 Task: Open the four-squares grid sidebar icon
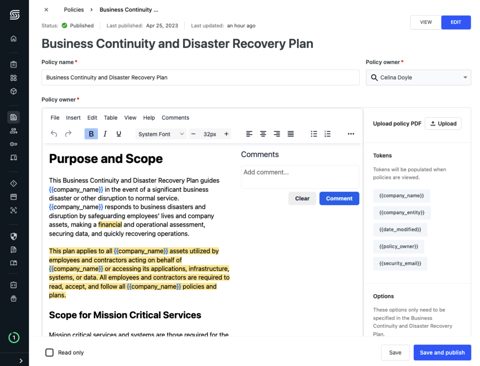tap(14, 78)
